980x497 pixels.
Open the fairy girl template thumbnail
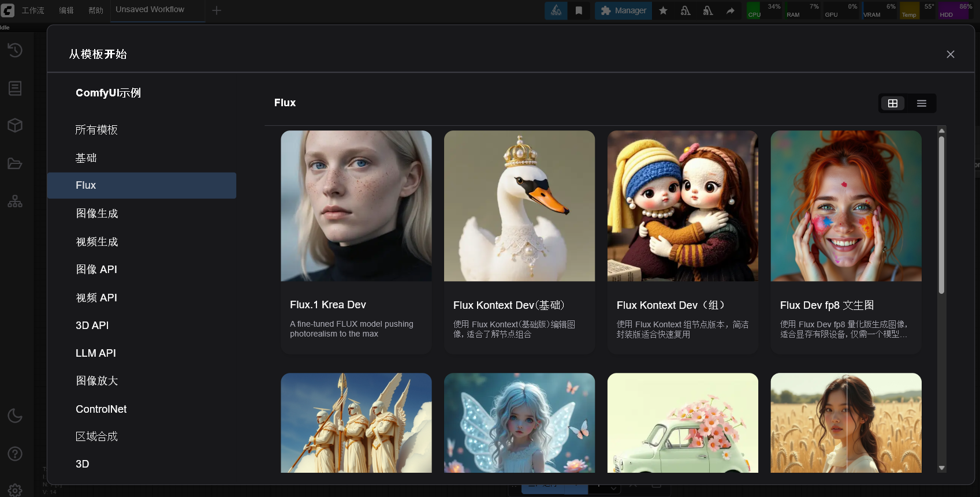[520, 423]
